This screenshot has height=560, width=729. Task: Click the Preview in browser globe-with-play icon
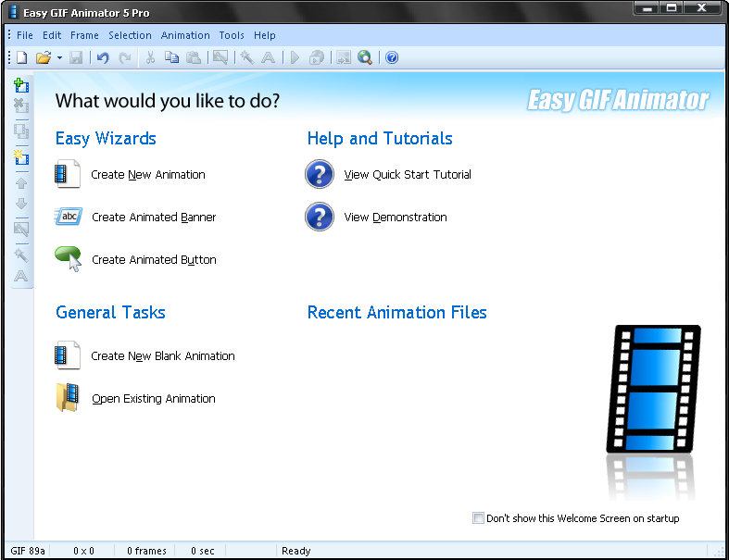click(317, 57)
